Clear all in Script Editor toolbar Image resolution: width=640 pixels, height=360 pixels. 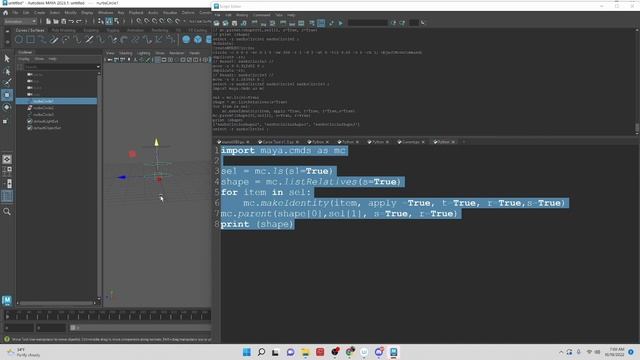coord(272,23)
